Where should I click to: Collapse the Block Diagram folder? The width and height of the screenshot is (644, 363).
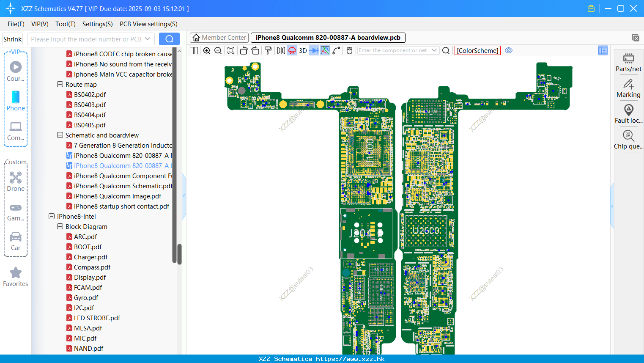pyautogui.click(x=60, y=226)
